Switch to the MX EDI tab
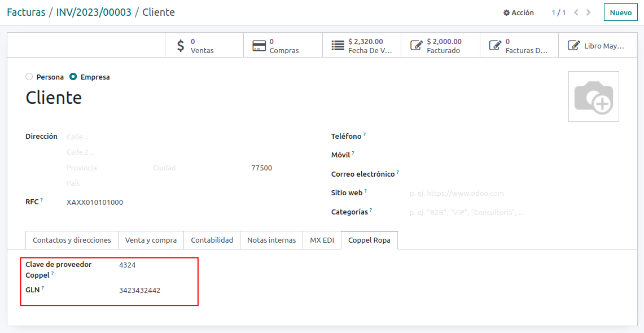 (322, 240)
